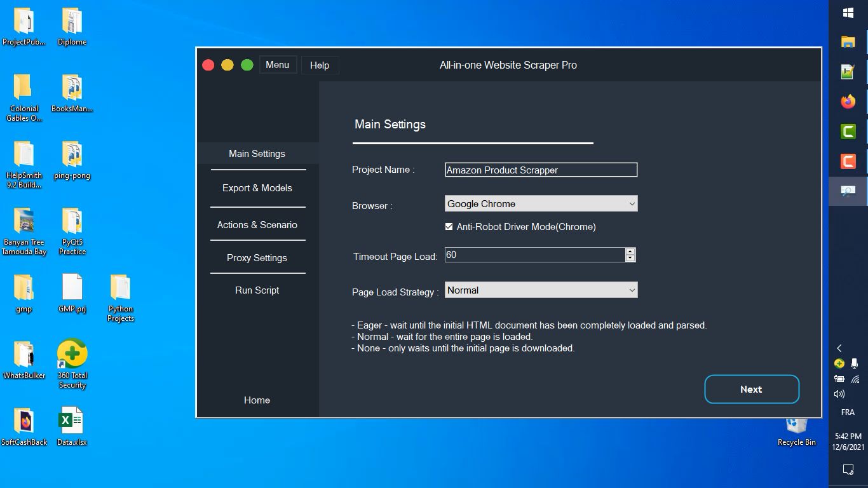The width and height of the screenshot is (868, 488).
Task: Switch the FRA keyboard language indicator
Action: pos(848,412)
